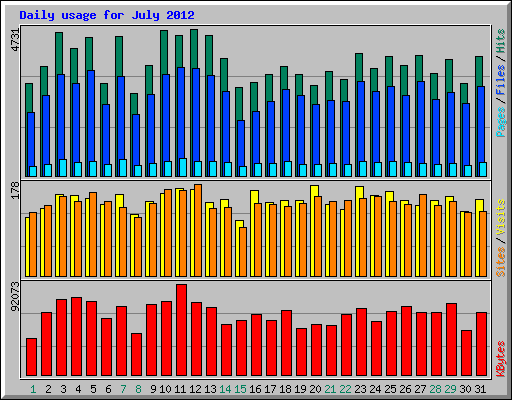Click day label 1 on the x-axis

[33, 389]
